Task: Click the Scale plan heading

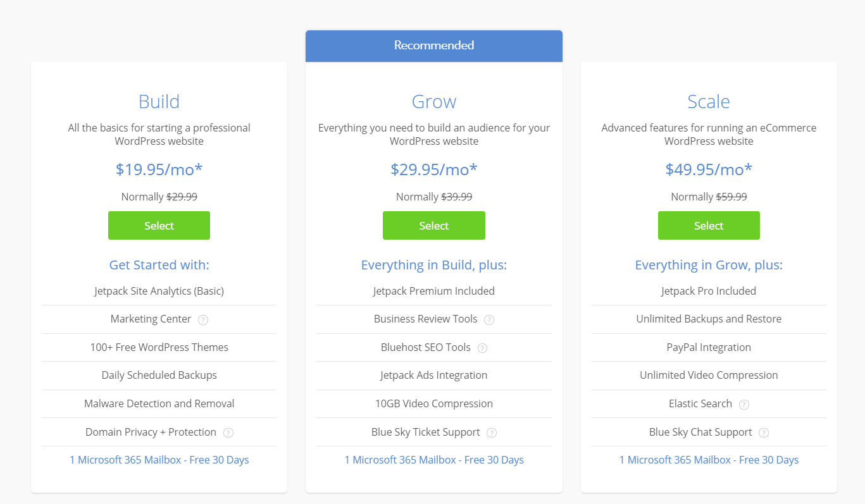Action: click(709, 102)
